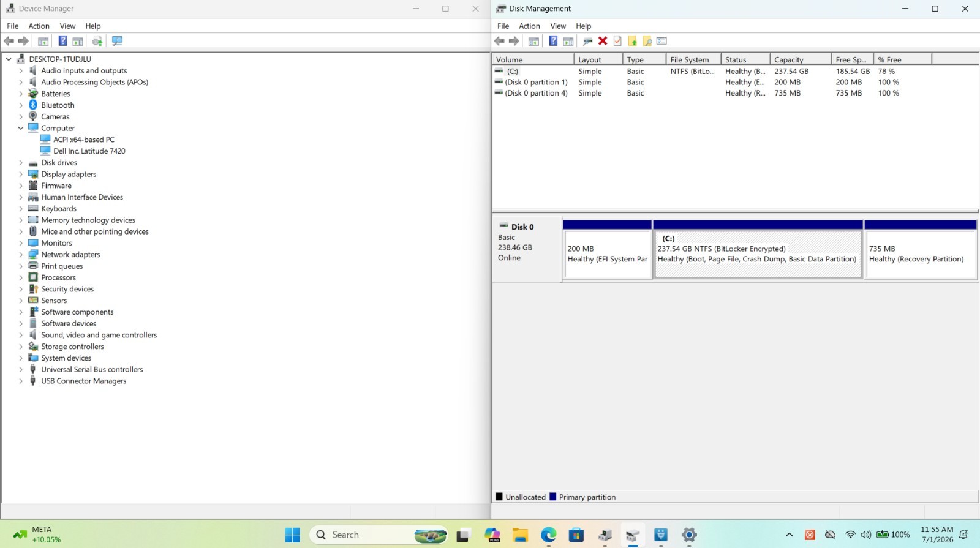Open Settings gear on the taskbar

[x=689, y=535]
